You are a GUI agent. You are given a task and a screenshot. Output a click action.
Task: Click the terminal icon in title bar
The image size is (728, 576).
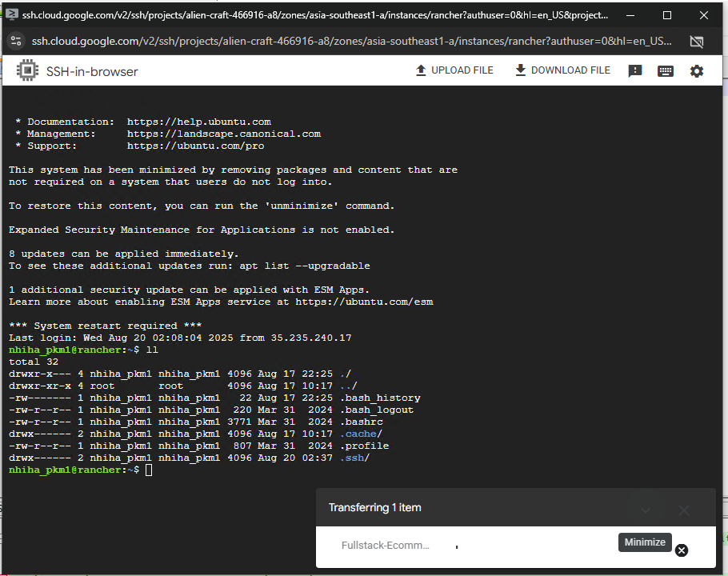coord(13,14)
